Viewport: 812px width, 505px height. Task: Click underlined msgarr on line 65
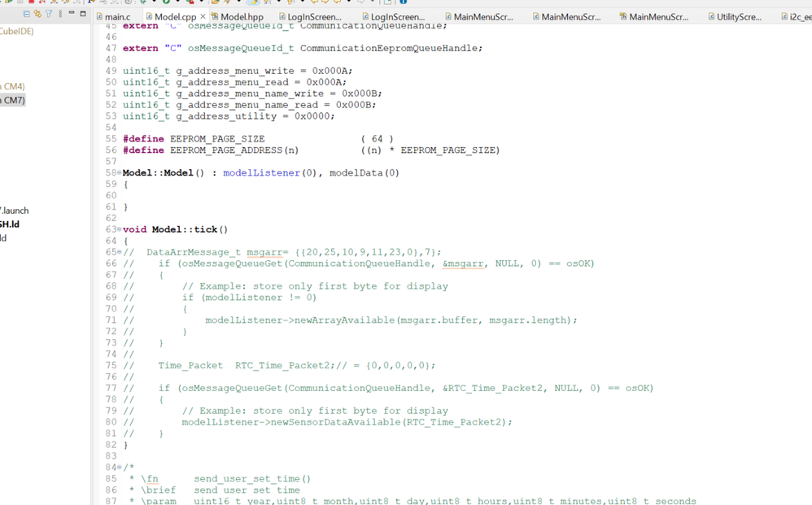(264, 252)
